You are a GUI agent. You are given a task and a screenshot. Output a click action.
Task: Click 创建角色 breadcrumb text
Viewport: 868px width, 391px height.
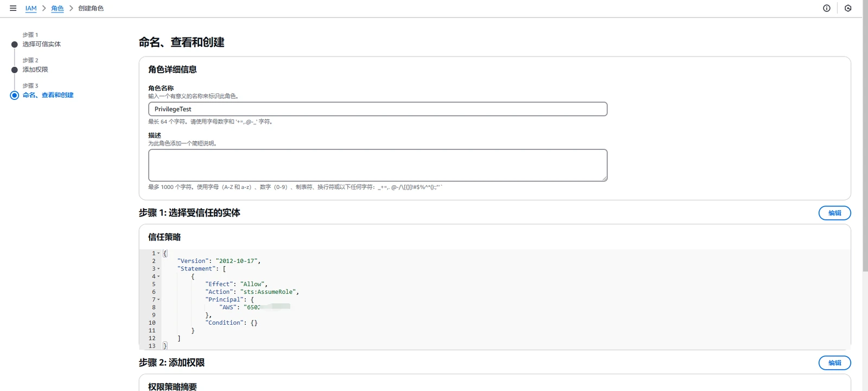pyautogui.click(x=91, y=8)
